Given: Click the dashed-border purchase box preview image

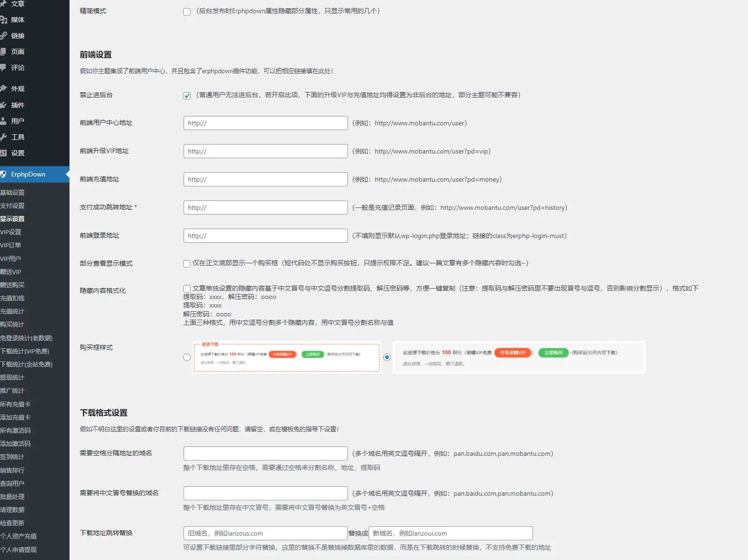Looking at the screenshot, I should coord(287,357).
